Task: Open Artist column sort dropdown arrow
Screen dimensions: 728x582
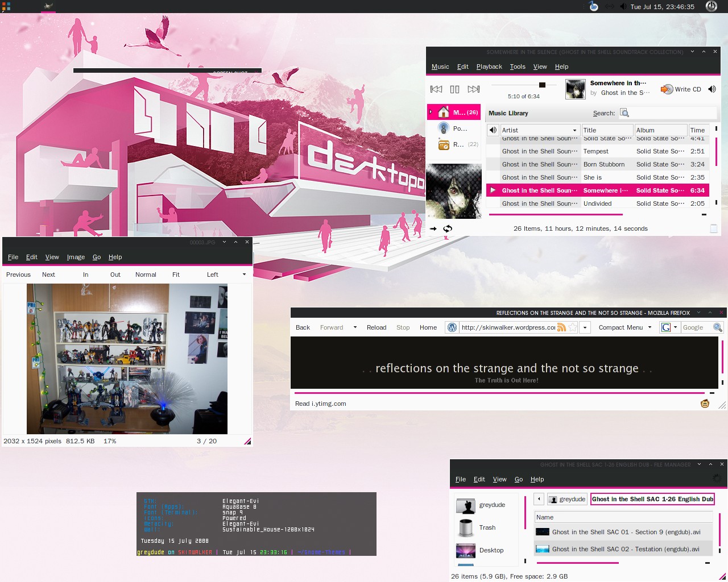Action: click(574, 130)
